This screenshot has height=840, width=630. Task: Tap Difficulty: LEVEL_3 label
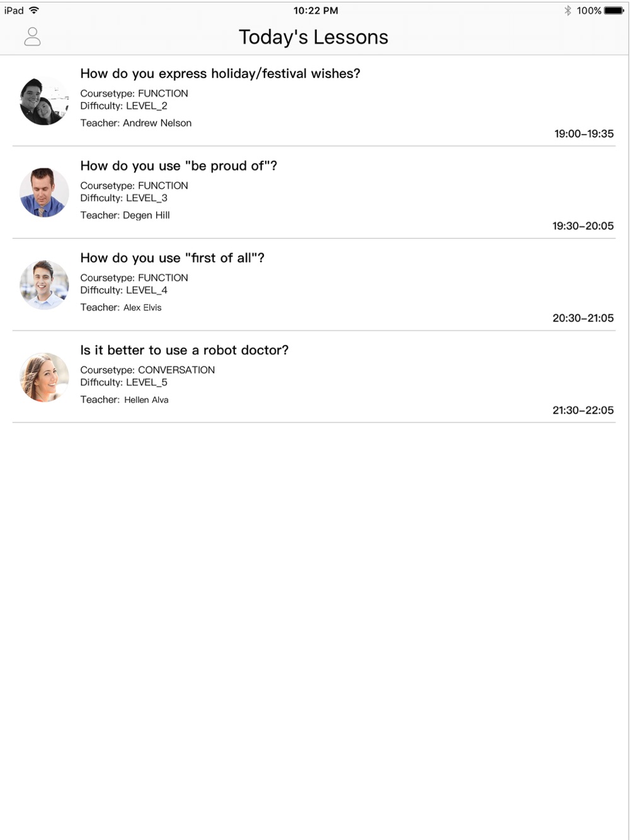pos(124,198)
